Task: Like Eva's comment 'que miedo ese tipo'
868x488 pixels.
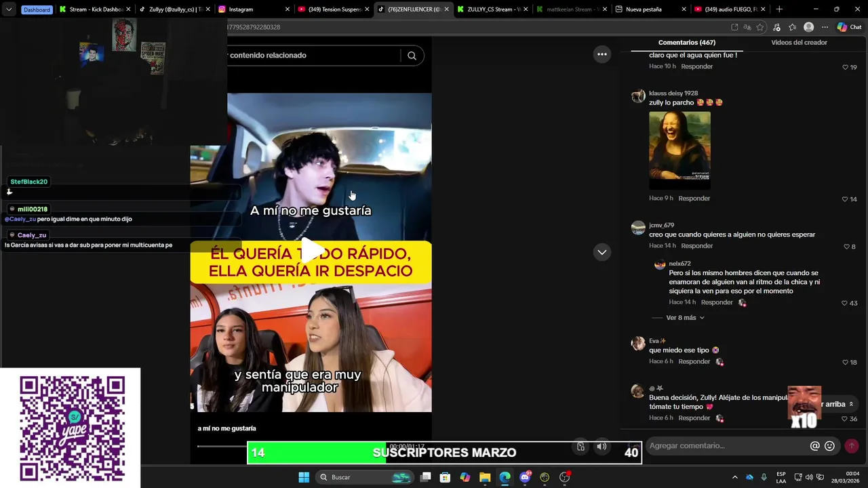Action: [x=845, y=363]
